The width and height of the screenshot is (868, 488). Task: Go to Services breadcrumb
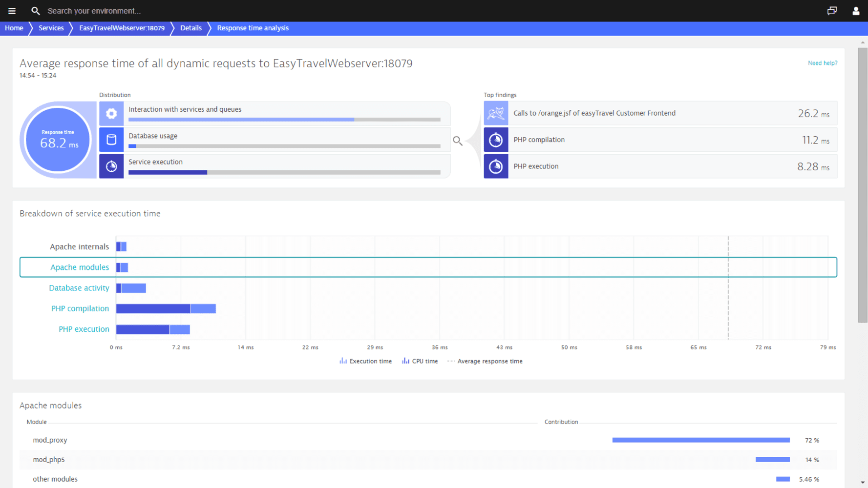pyautogui.click(x=51, y=28)
